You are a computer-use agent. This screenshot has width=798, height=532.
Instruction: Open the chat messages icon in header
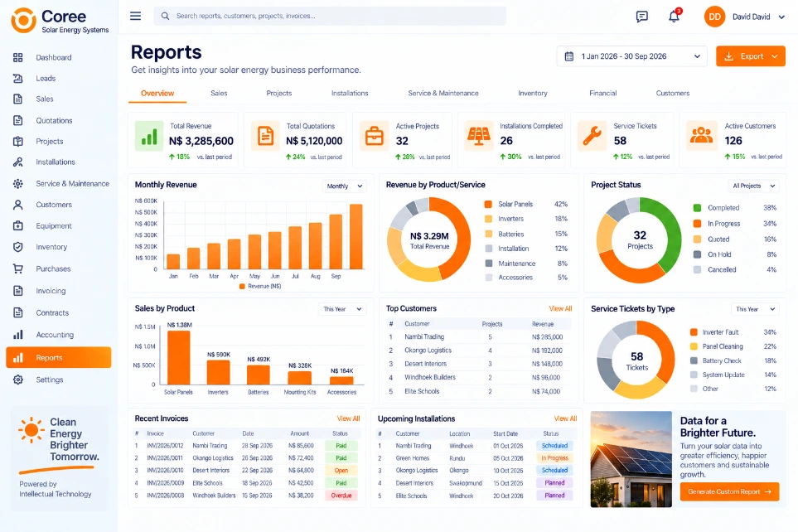[x=641, y=17]
